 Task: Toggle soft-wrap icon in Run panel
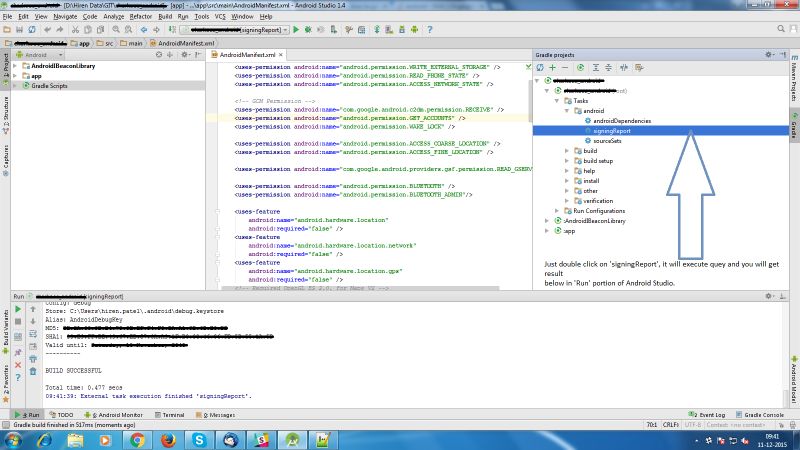click(x=33, y=334)
